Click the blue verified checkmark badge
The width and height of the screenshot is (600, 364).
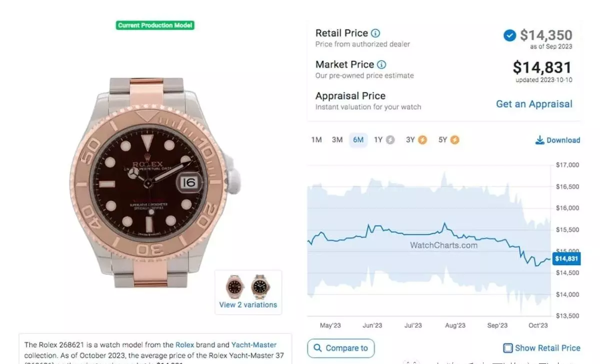[x=509, y=35]
